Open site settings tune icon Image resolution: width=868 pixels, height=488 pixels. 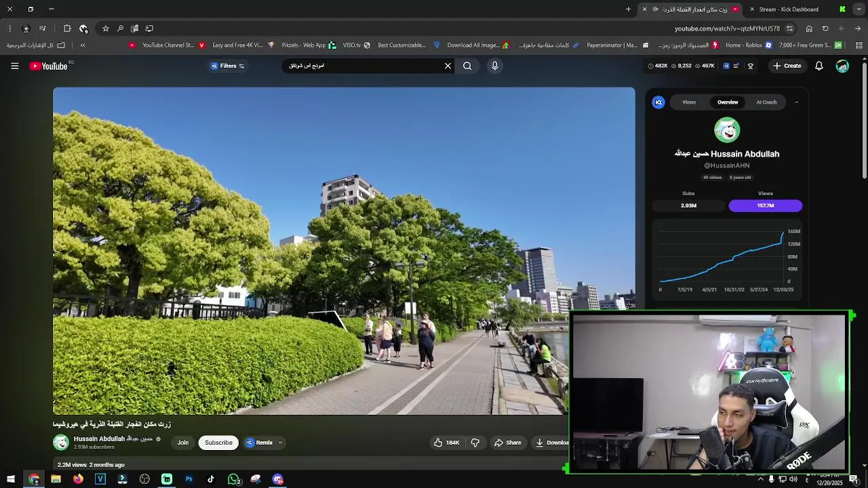point(789,28)
